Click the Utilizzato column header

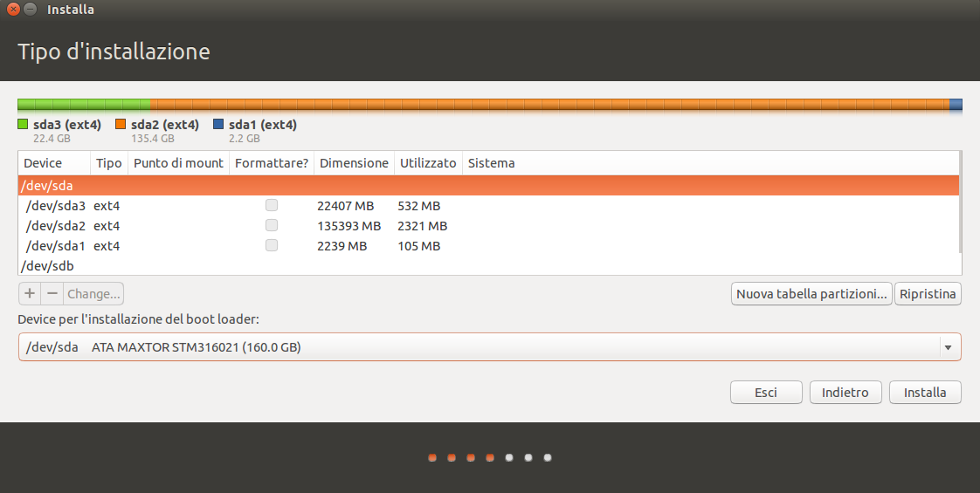(428, 163)
